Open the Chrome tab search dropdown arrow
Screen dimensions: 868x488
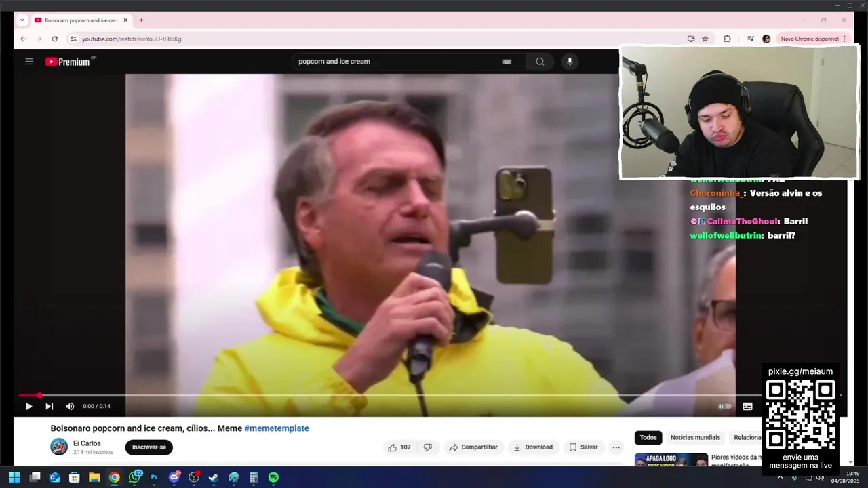tap(22, 20)
